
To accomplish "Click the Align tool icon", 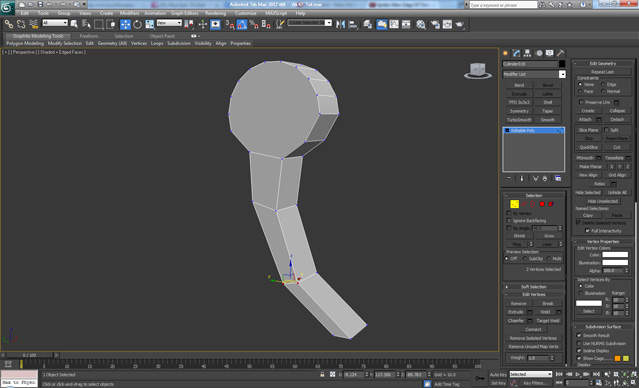I will pyautogui.click(x=353, y=24).
